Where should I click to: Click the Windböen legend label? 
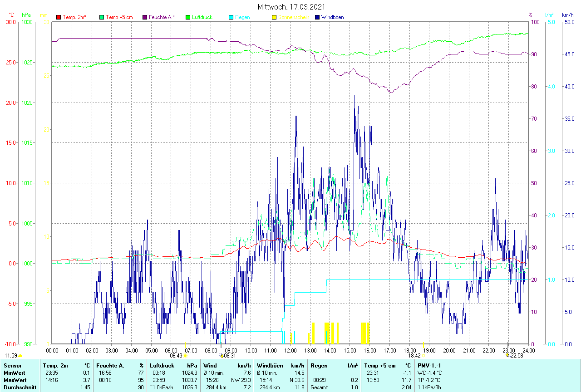[x=332, y=17]
